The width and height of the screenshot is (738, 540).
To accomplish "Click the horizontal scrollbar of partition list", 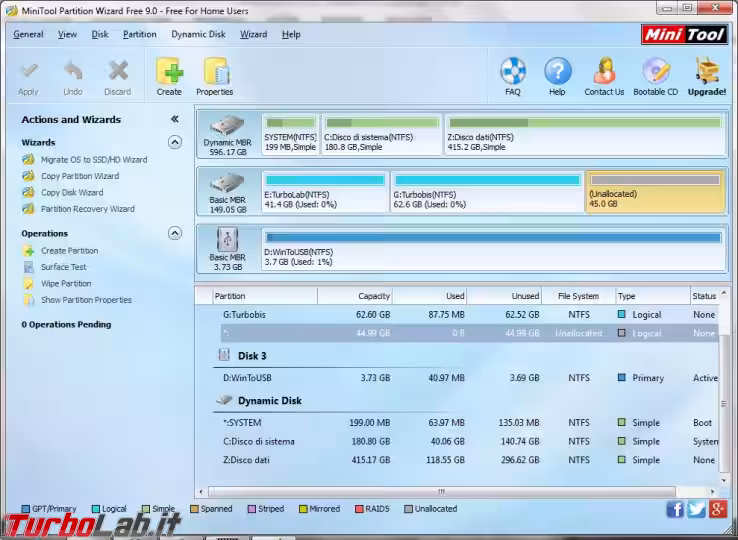I will 441,492.
